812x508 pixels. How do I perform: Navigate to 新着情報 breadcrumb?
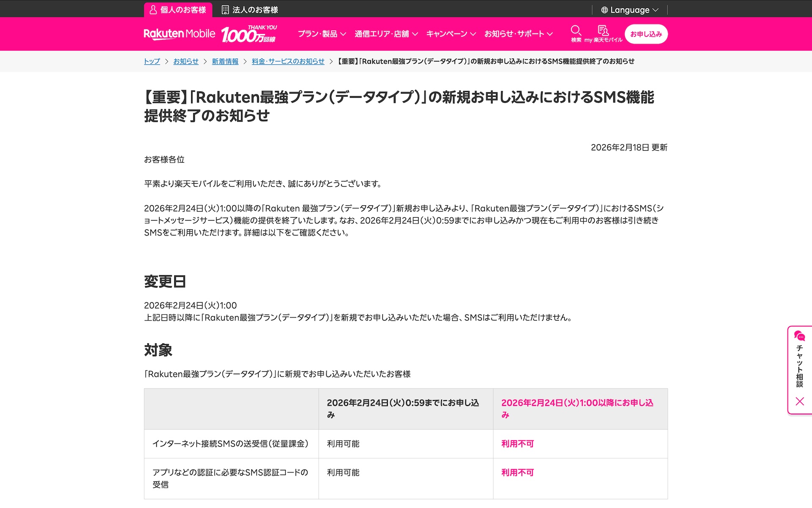225,61
